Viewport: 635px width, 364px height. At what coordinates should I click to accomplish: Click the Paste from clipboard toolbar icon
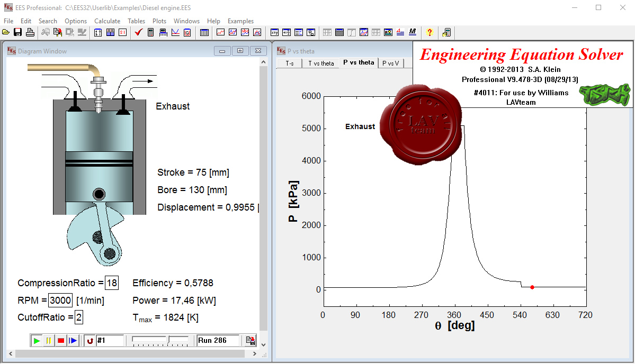click(58, 32)
